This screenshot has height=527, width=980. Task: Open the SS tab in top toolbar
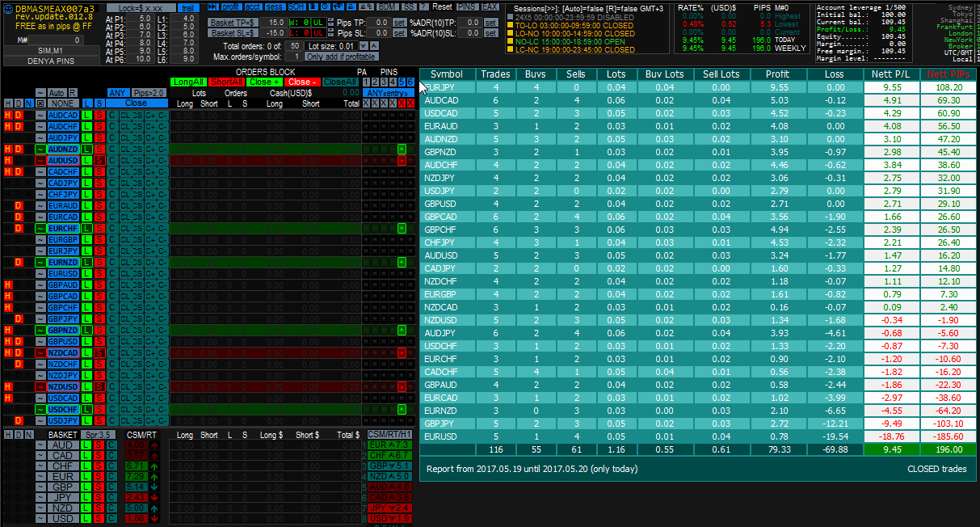pos(409,6)
